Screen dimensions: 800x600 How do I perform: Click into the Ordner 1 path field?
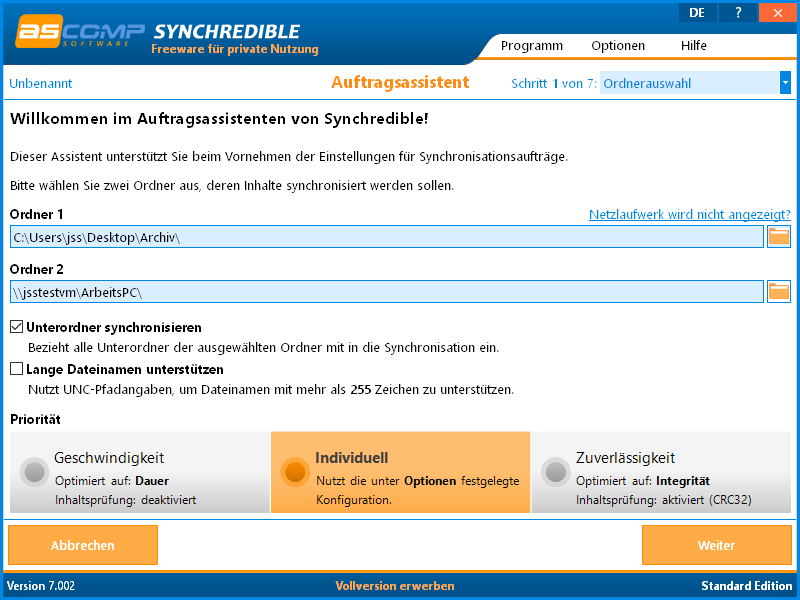[387, 237]
